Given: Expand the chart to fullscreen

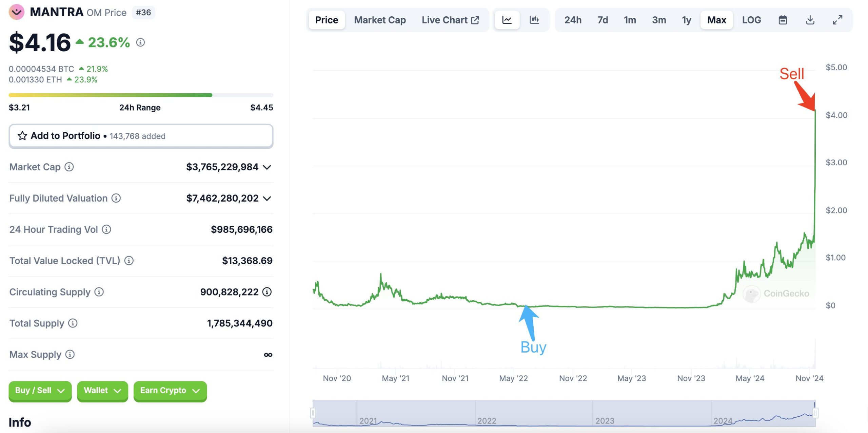Looking at the screenshot, I should click(x=837, y=20).
